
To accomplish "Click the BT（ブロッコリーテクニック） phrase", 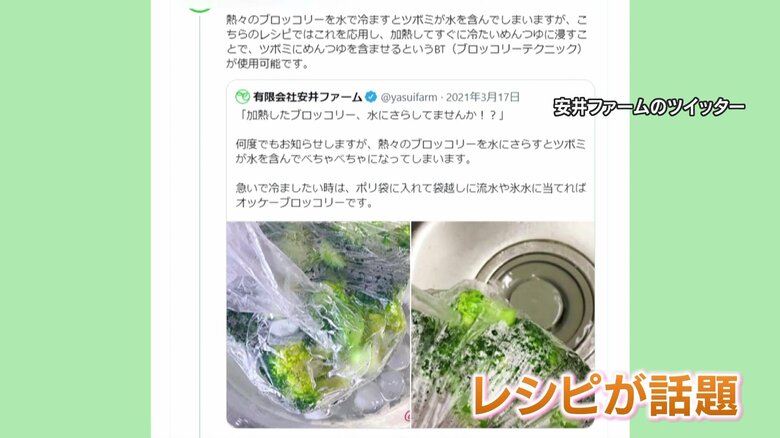I will pyautogui.click(x=508, y=49).
